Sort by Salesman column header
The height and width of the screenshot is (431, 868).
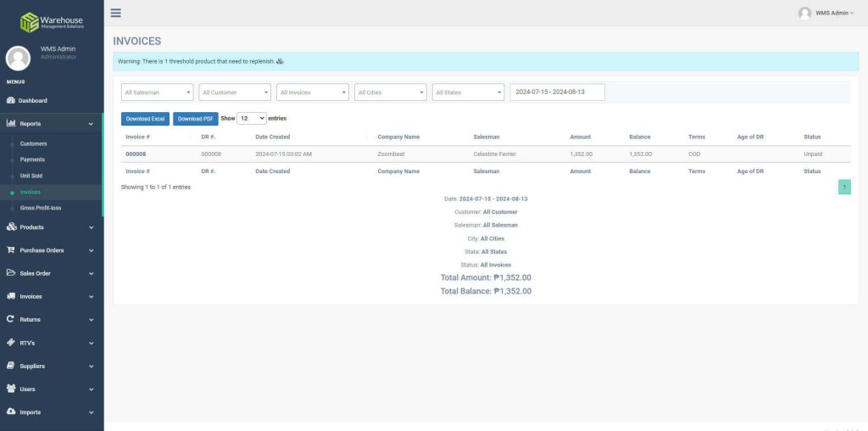486,137
